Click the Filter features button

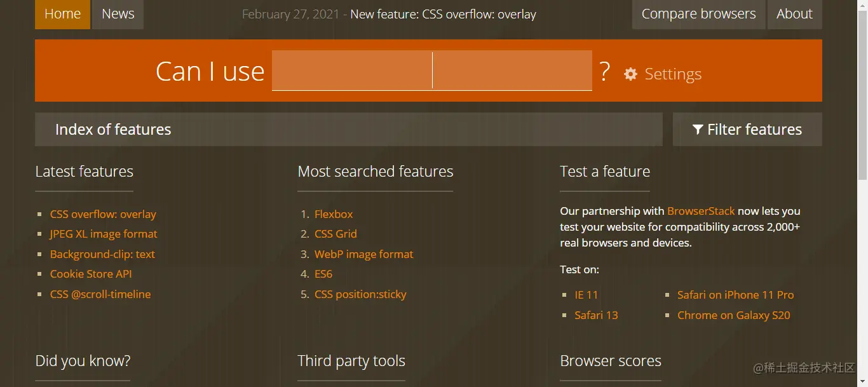point(747,130)
